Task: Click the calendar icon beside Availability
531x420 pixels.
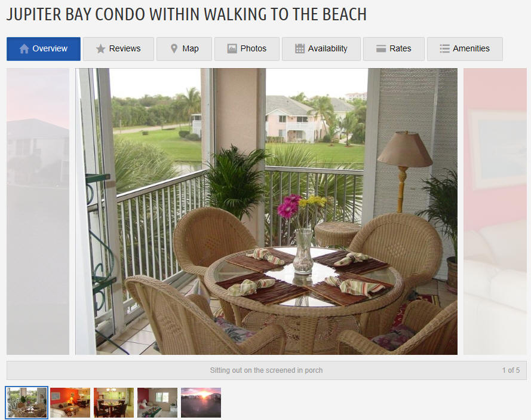Action: coord(300,49)
